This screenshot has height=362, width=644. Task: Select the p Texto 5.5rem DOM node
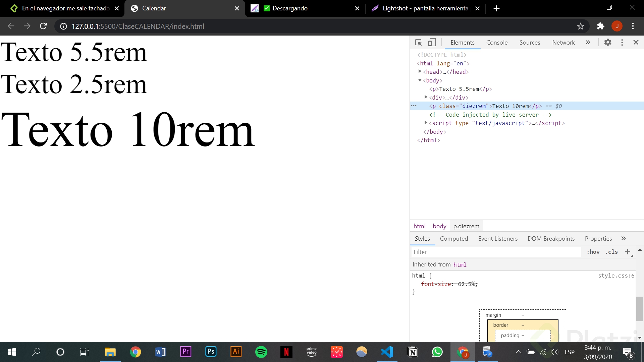(461, 89)
